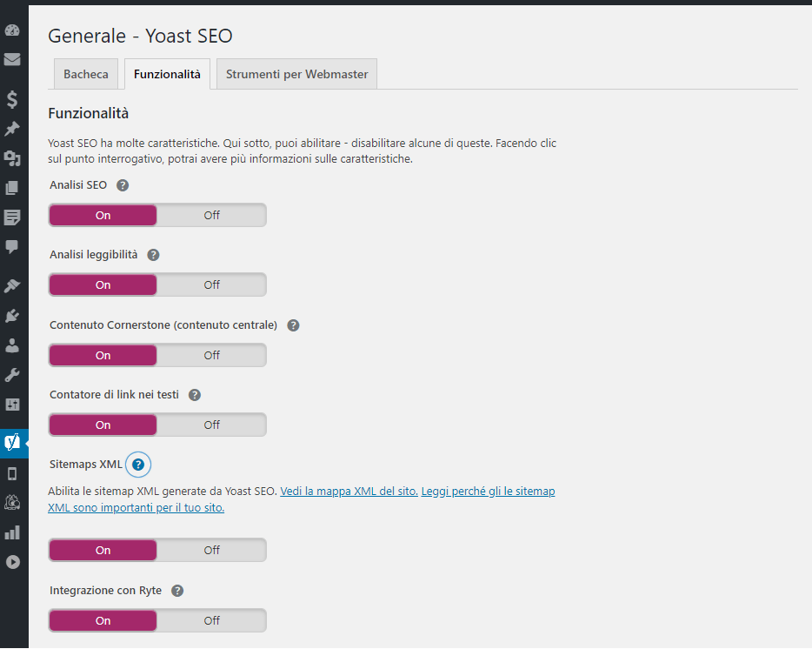
Task: Expand help for Analisi SEO
Action: click(123, 185)
